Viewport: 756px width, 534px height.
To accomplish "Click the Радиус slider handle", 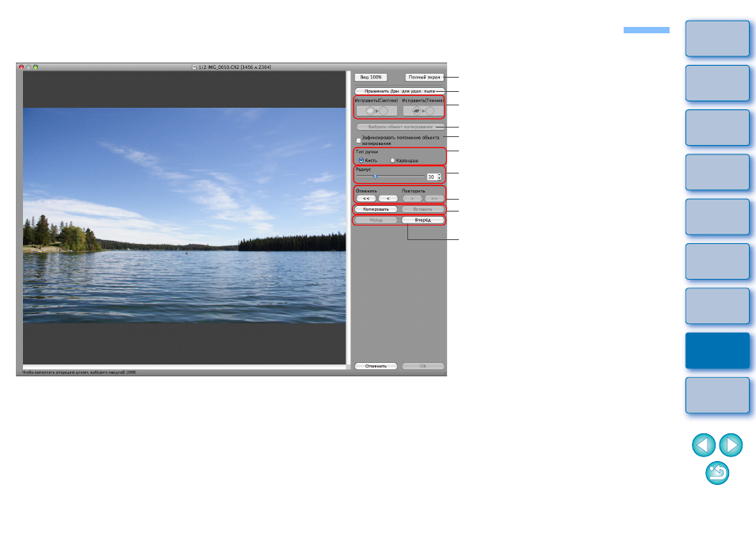I will [375, 177].
